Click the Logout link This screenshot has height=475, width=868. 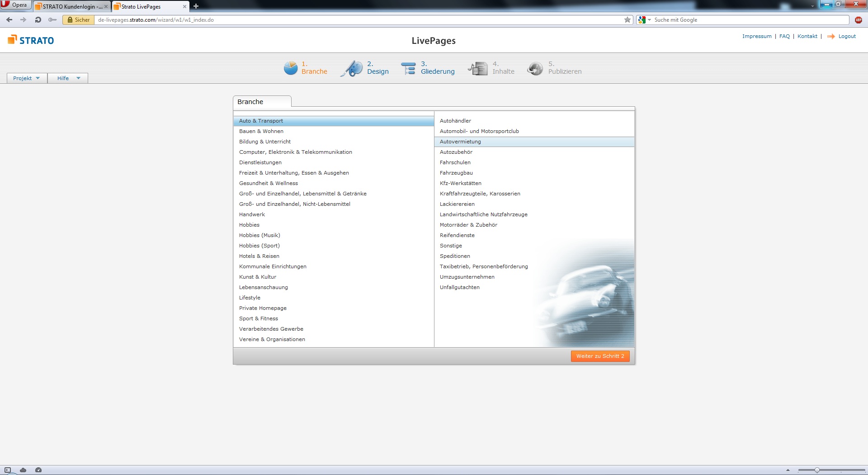[847, 36]
